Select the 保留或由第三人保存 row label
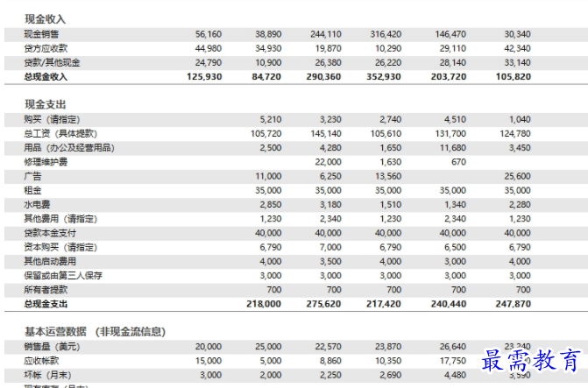 click(x=63, y=276)
